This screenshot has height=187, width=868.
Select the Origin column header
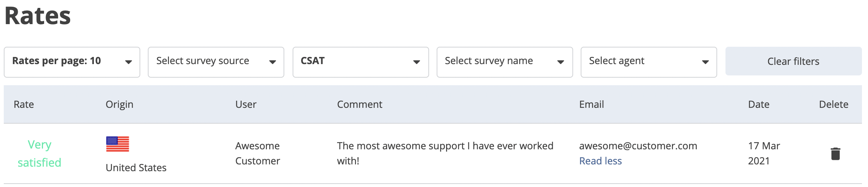119,104
